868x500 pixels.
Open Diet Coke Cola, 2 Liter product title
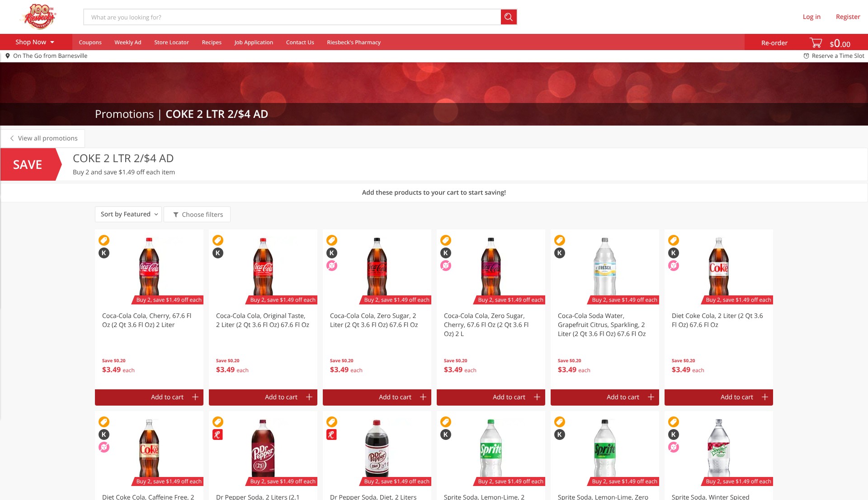pos(717,320)
